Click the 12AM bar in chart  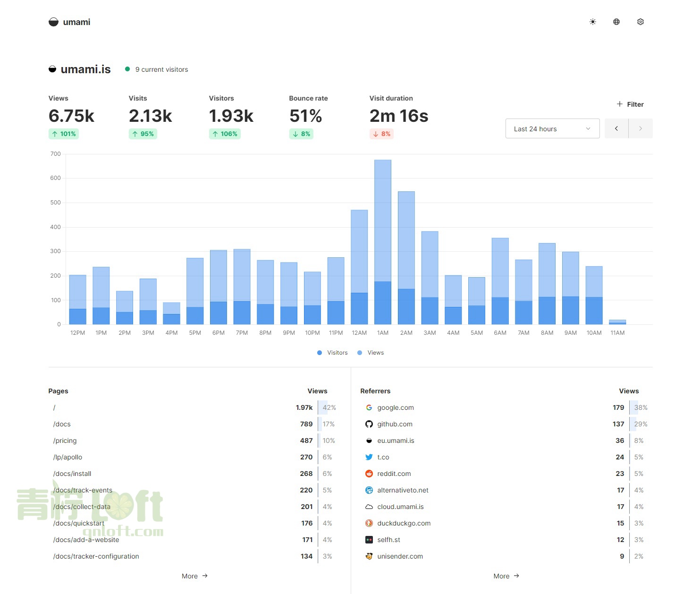(359, 267)
